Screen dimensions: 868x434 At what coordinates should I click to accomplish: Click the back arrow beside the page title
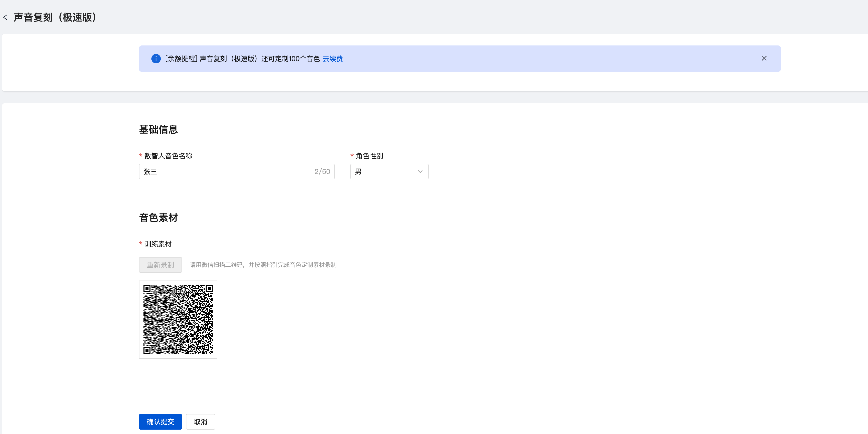click(x=5, y=18)
